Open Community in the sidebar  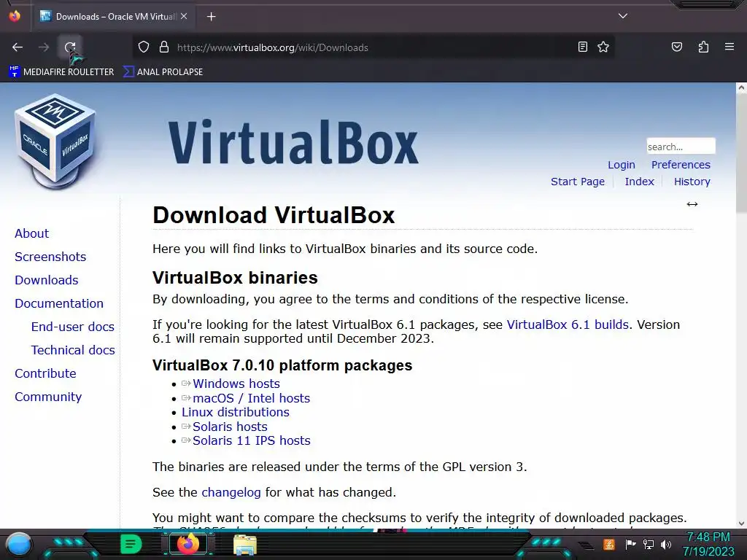pyautogui.click(x=48, y=397)
